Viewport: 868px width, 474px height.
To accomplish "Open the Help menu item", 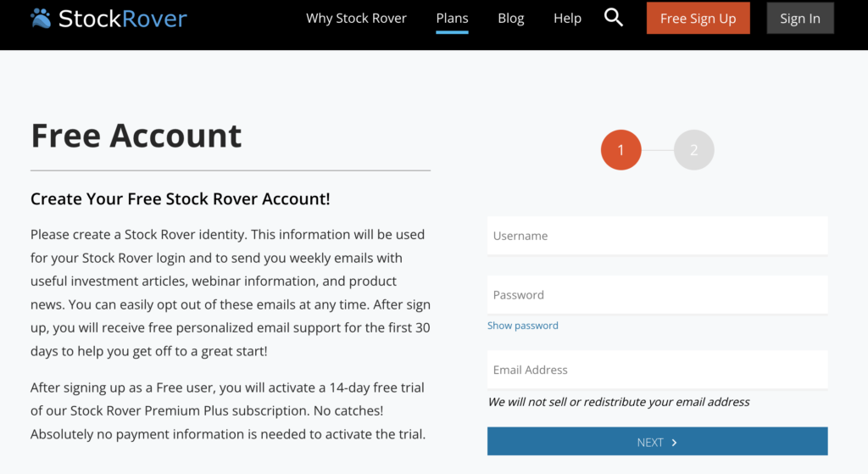I will click(567, 19).
